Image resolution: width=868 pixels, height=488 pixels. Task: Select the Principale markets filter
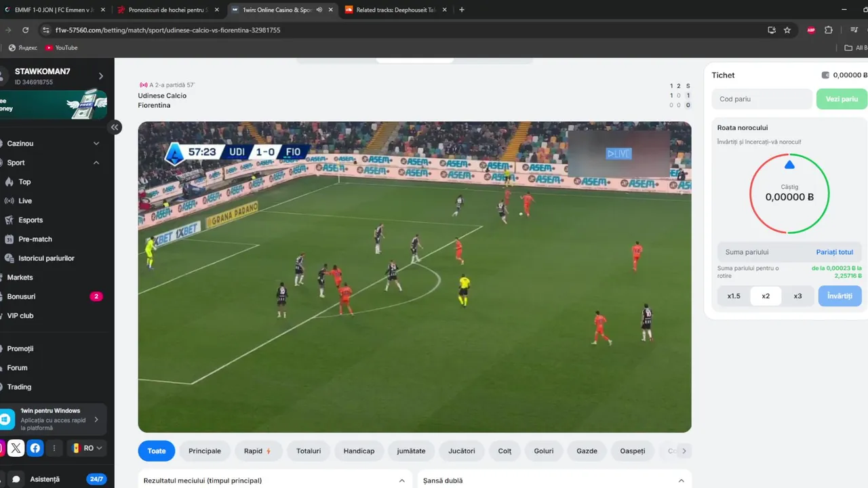205,451
